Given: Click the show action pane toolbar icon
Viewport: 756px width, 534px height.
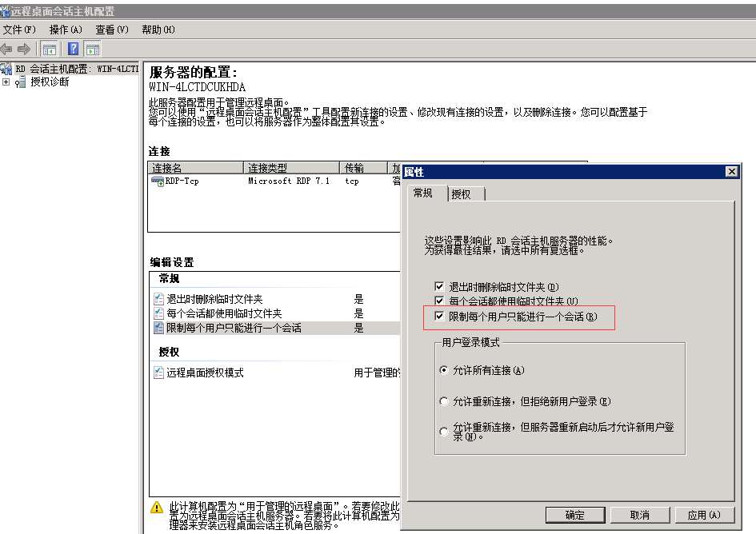Looking at the screenshot, I should tap(93, 49).
